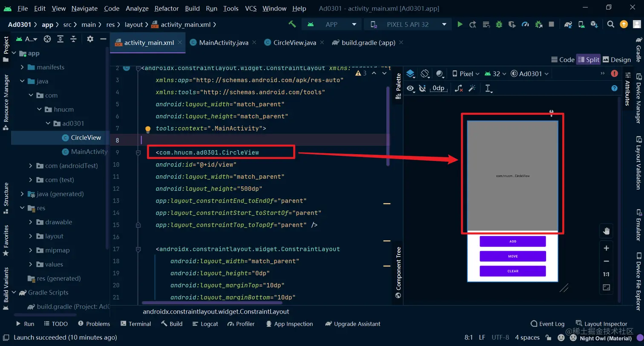Select CircleView in project tree
This screenshot has height=346, width=644.
(x=81, y=137)
